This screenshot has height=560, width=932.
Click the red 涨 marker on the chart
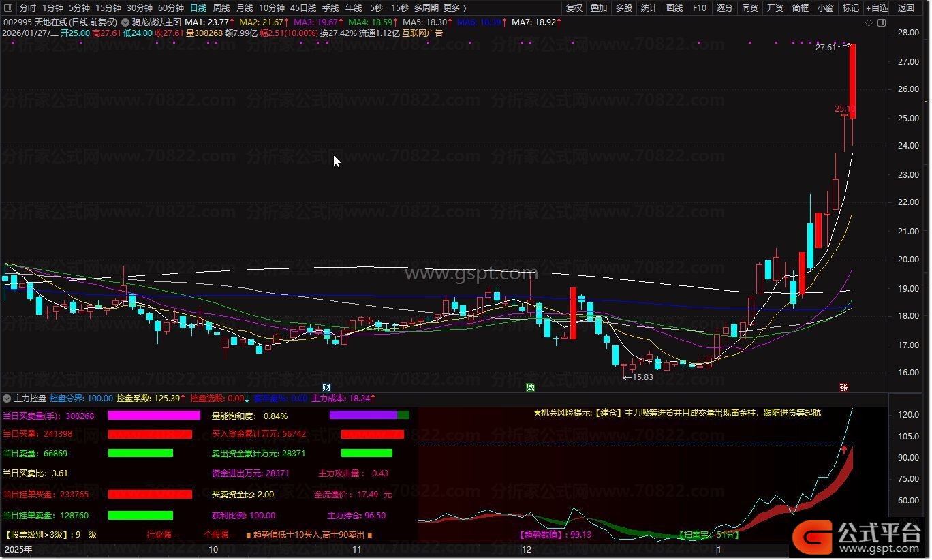(843, 388)
